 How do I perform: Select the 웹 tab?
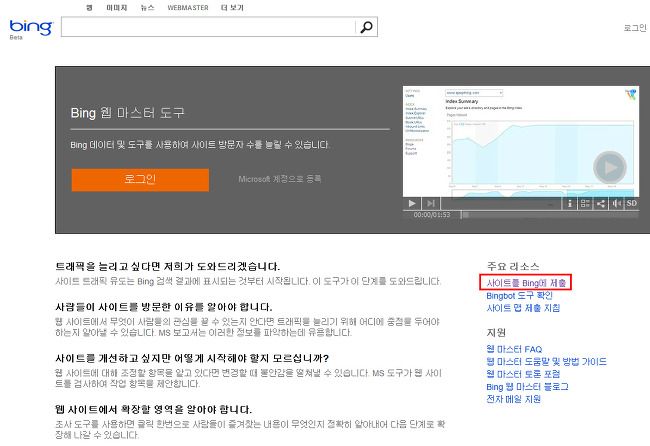89,7
